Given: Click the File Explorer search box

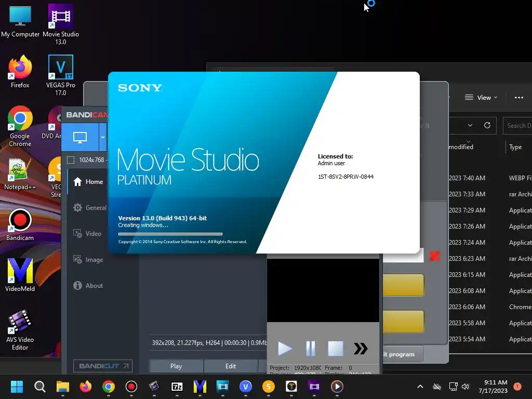Looking at the screenshot, I should tap(517, 126).
